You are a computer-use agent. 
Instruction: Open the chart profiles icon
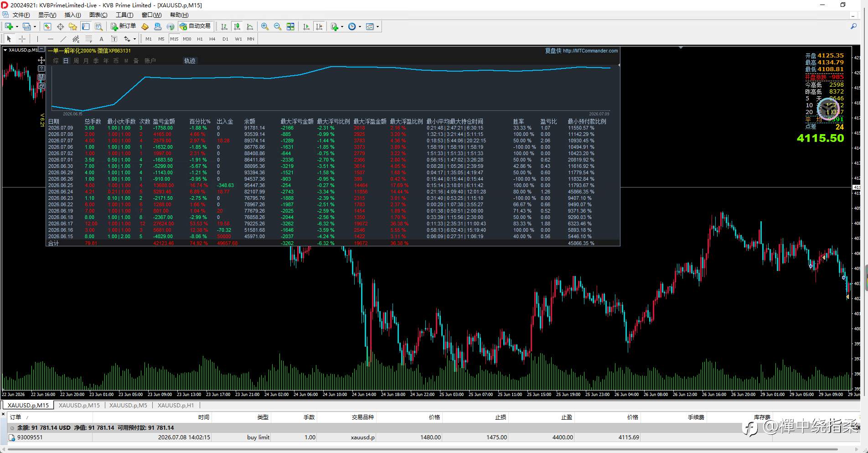tap(27, 26)
